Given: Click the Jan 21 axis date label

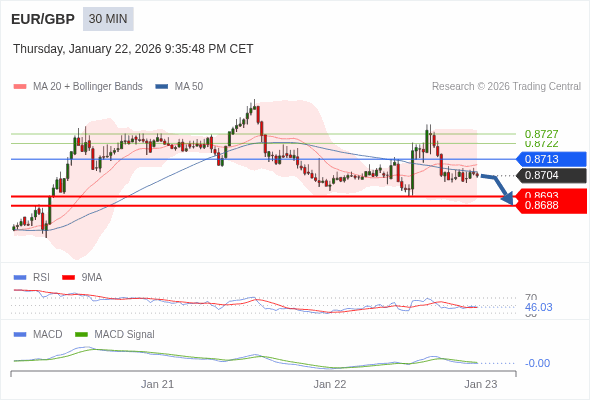Looking at the screenshot, I should tap(157, 385).
